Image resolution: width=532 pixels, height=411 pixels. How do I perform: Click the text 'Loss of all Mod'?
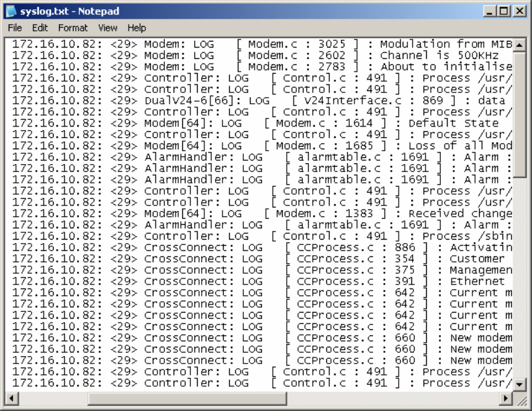[x=460, y=146]
